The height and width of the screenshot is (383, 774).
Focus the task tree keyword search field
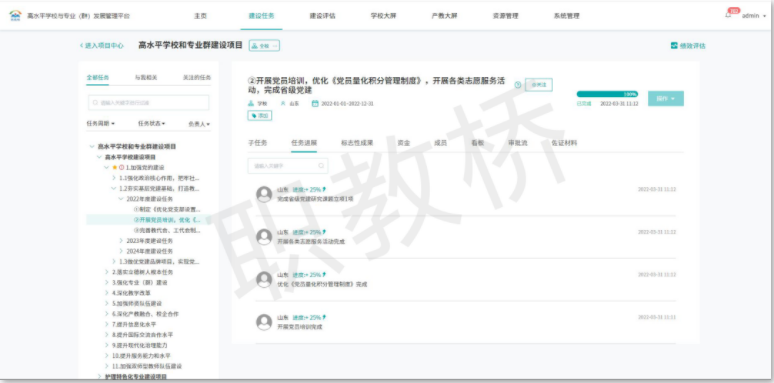pos(148,103)
